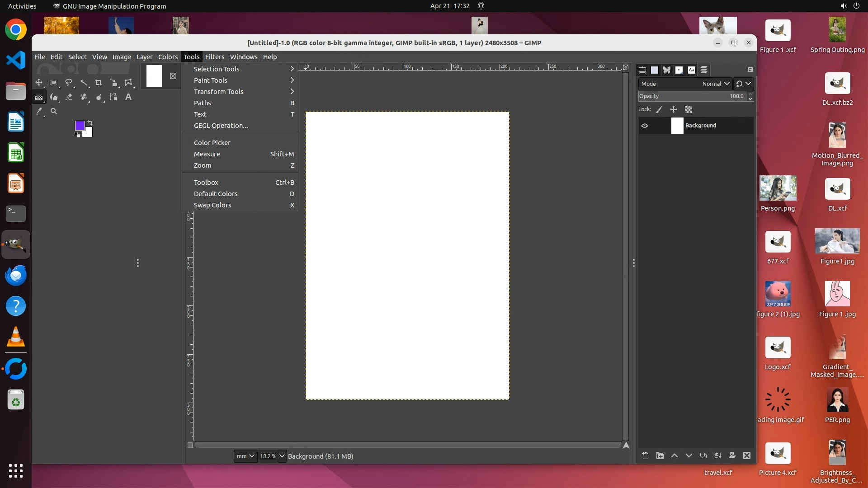Open the zoom percentage dropdown

(282, 456)
